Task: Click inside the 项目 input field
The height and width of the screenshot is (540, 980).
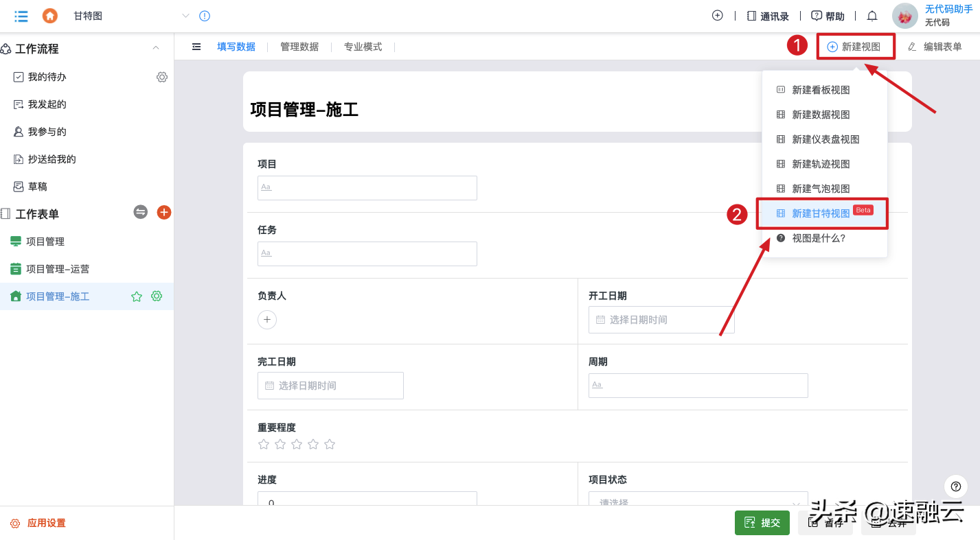Action: (x=367, y=187)
